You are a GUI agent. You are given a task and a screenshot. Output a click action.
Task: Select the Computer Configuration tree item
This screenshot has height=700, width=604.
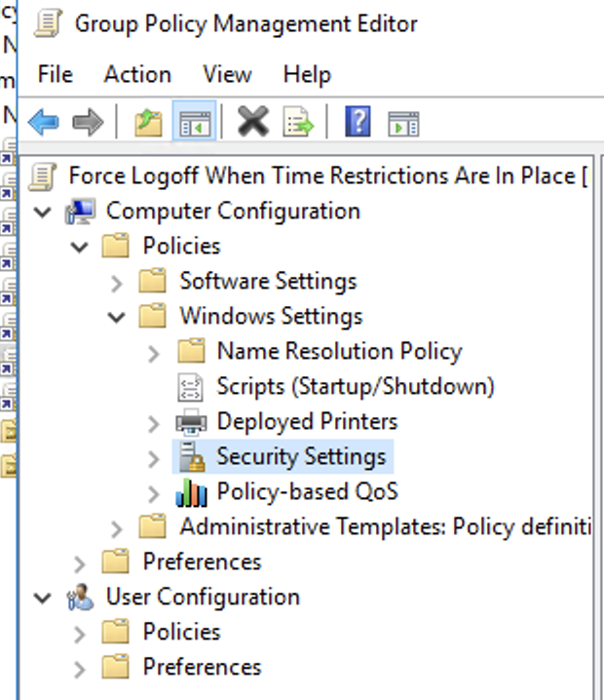pyautogui.click(x=233, y=212)
